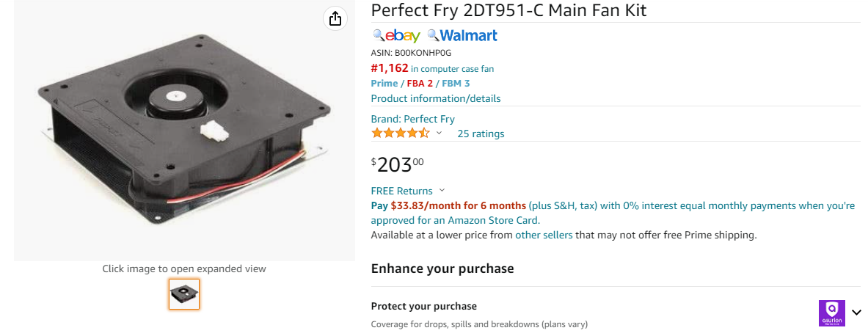Open the 25 ratings link
The image size is (868, 336).
pos(481,134)
